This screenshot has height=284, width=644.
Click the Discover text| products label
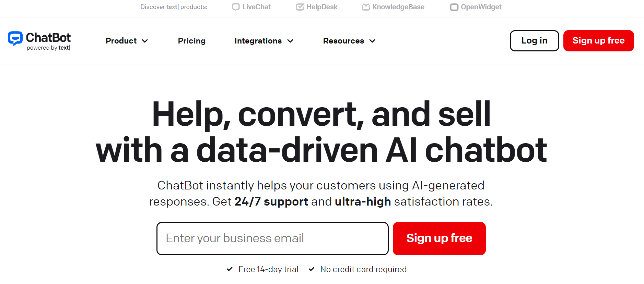(x=174, y=7)
